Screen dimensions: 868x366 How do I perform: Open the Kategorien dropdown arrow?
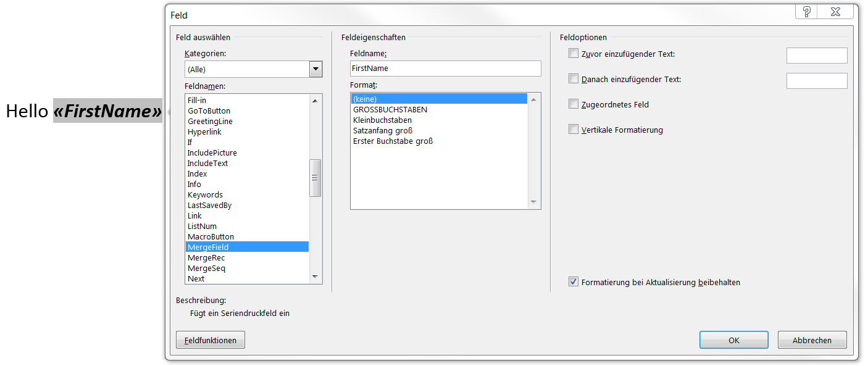tap(315, 69)
